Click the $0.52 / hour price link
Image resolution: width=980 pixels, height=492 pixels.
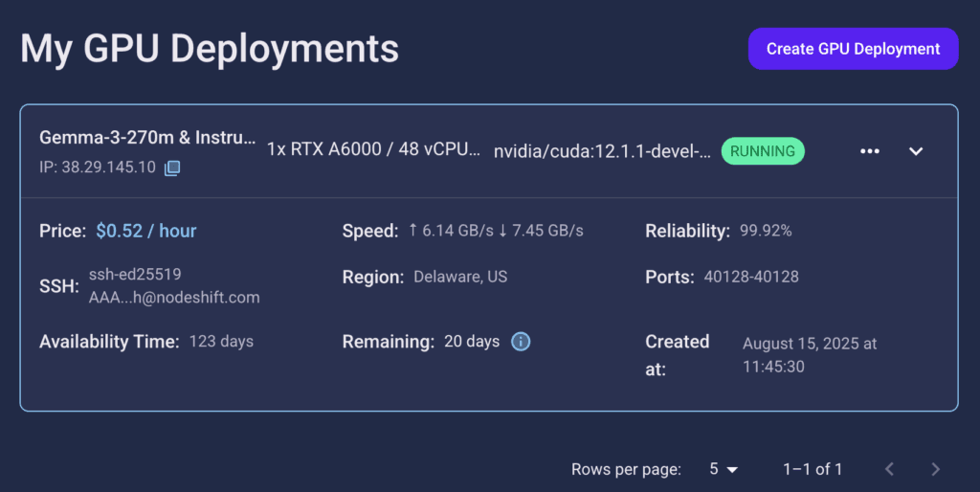tap(146, 231)
